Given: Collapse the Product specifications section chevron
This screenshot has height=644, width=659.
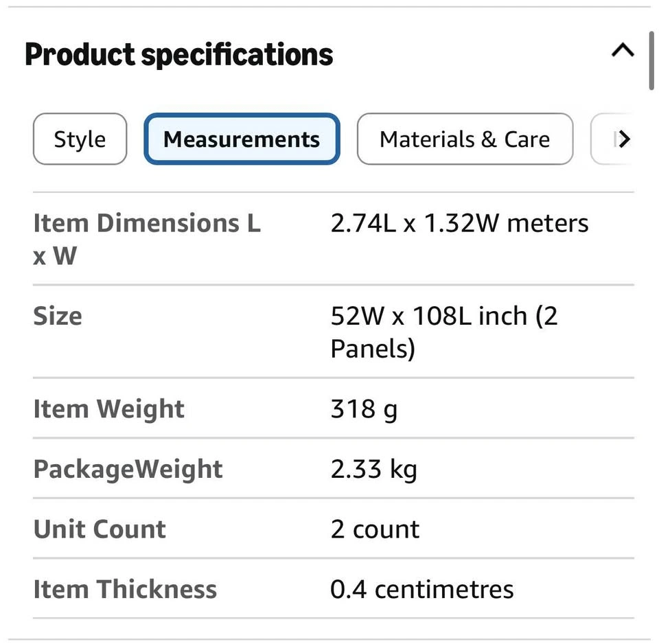Looking at the screenshot, I should [623, 50].
